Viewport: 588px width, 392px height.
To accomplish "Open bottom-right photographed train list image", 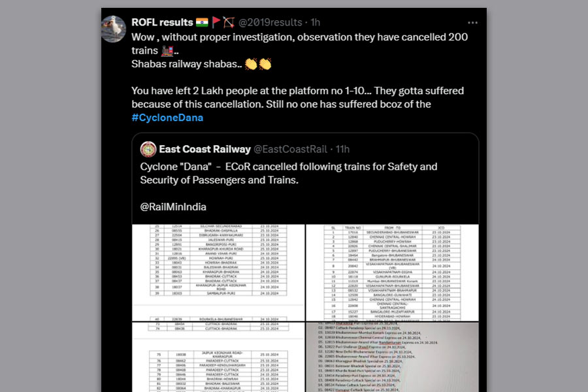I will pyautogui.click(x=392, y=357).
